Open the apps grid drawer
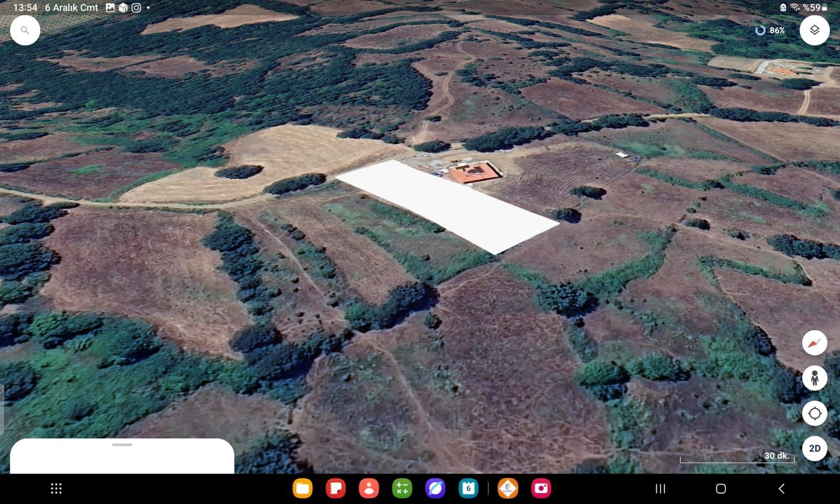The height and width of the screenshot is (504, 840). click(56, 489)
